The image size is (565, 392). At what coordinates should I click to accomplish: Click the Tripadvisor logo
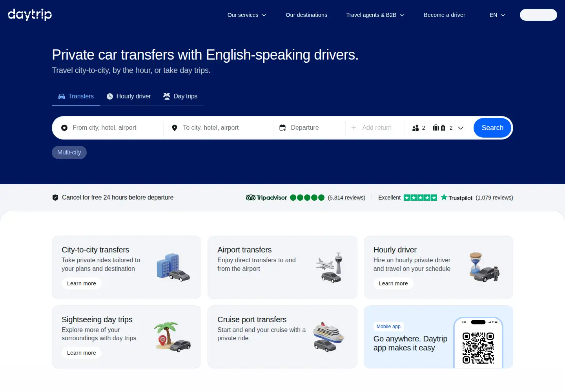pos(266,198)
